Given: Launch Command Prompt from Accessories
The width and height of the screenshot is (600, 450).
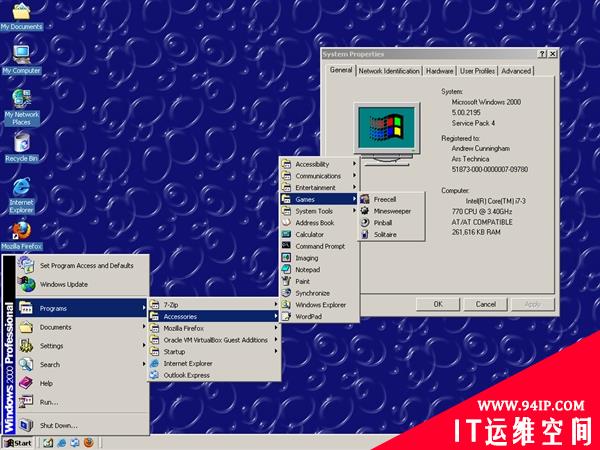Looking at the screenshot, I should point(319,246).
